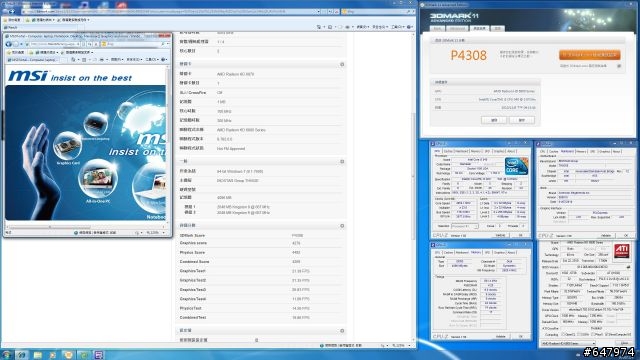Click the Help icon in the MSI browser command bar

click(163, 60)
